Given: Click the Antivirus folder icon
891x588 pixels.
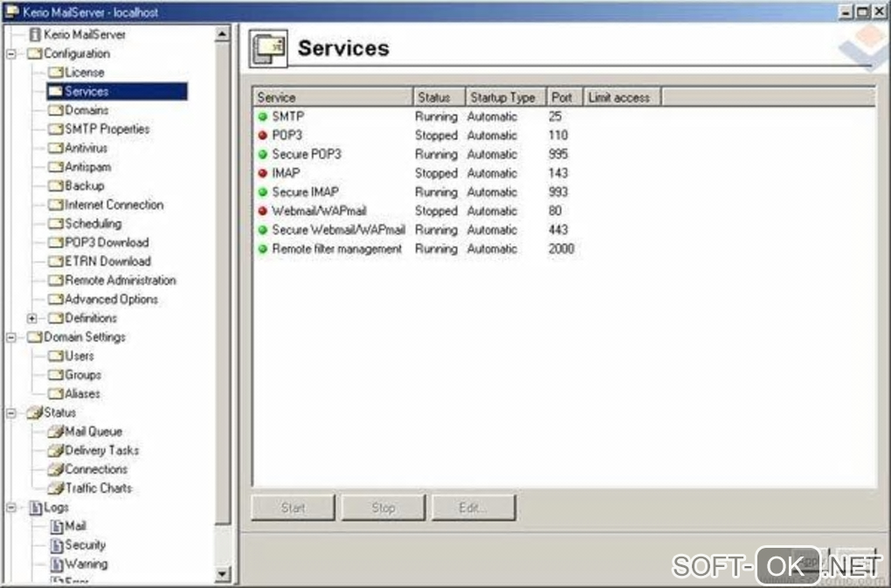Looking at the screenshot, I should pos(56,148).
